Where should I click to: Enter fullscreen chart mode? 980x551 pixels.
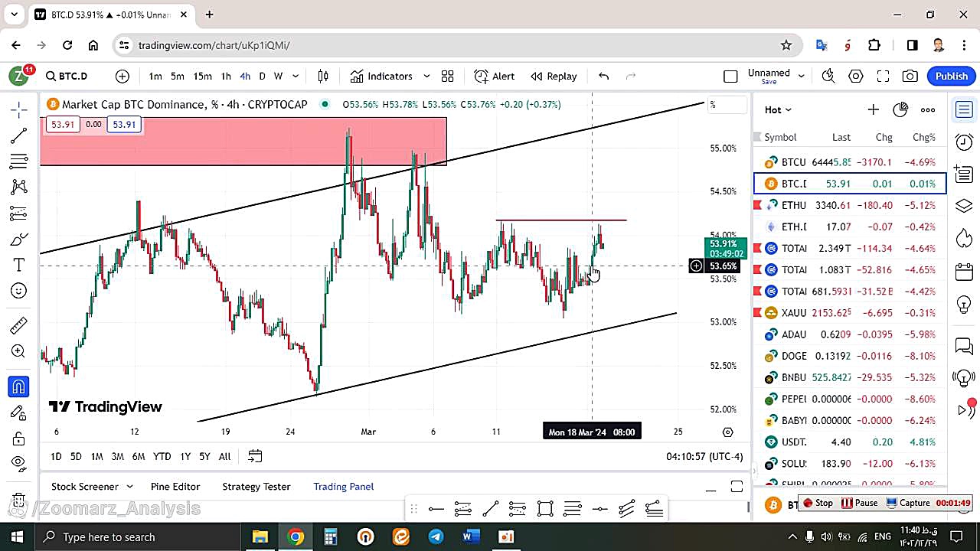click(x=883, y=76)
